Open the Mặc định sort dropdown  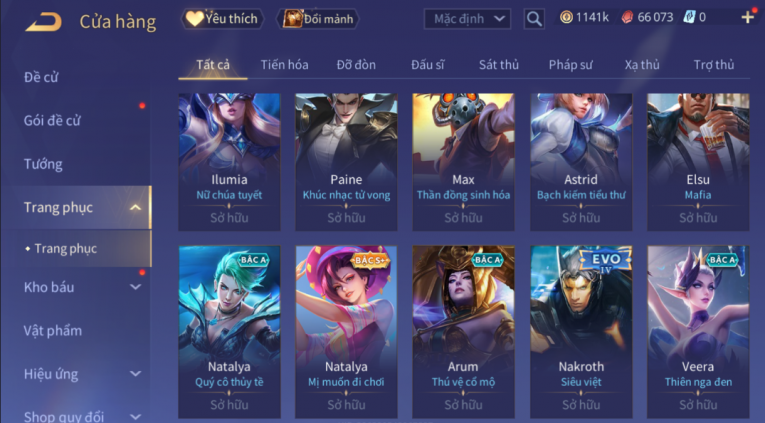pos(467,19)
